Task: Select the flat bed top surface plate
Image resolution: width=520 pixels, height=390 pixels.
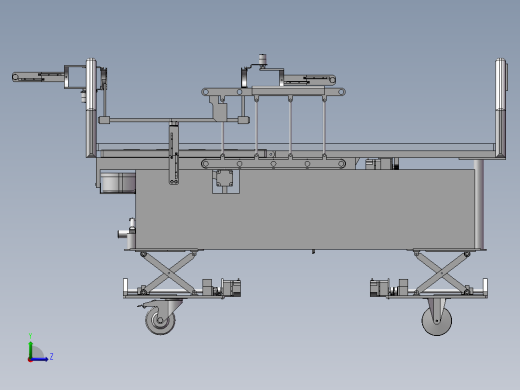Action: pyautogui.click(x=296, y=147)
